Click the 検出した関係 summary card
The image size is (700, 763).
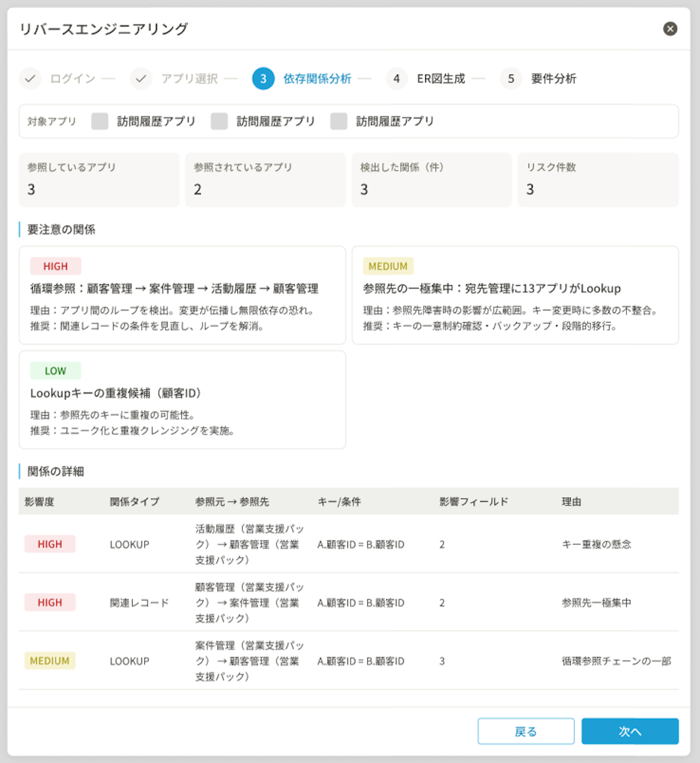431,179
